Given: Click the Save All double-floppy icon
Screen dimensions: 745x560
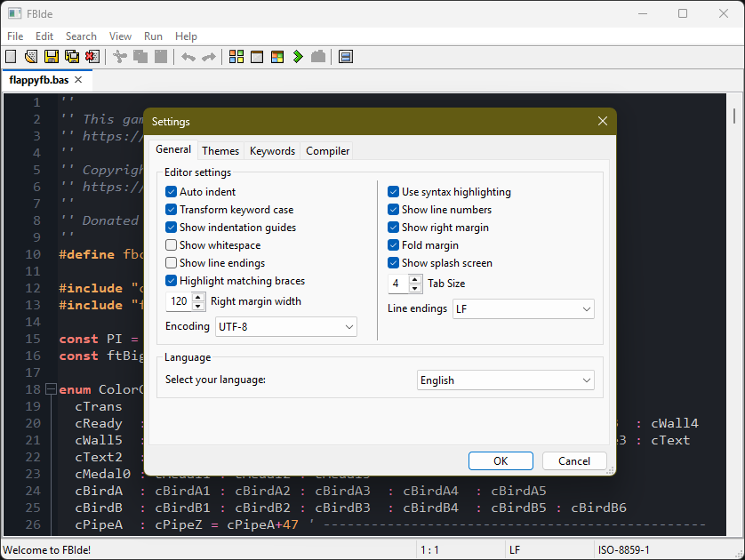Looking at the screenshot, I should pyautogui.click(x=72, y=57).
